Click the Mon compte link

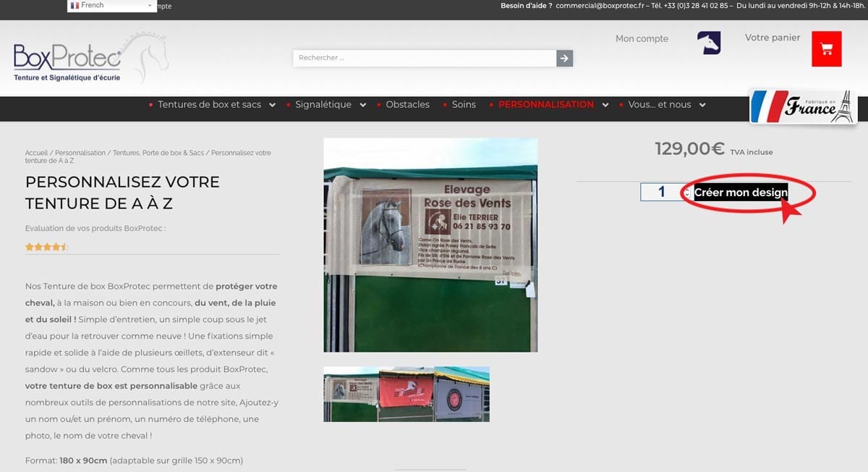pyautogui.click(x=642, y=39)
